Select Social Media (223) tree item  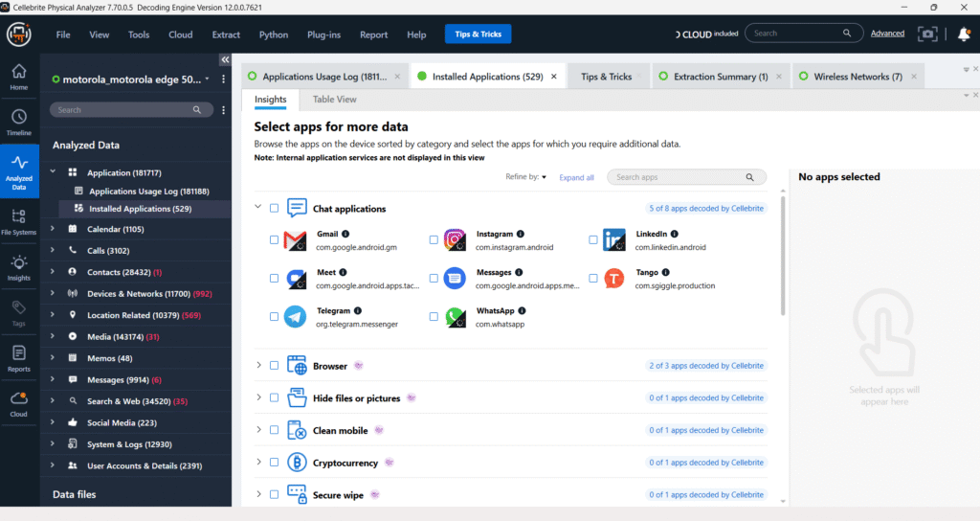point(122,422)
